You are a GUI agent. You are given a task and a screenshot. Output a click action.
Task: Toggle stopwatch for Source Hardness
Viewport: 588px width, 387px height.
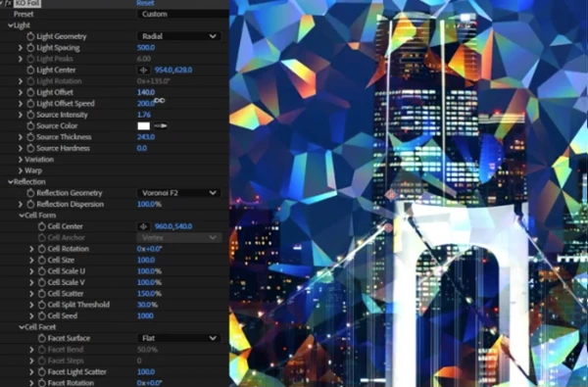click(30, 148)
